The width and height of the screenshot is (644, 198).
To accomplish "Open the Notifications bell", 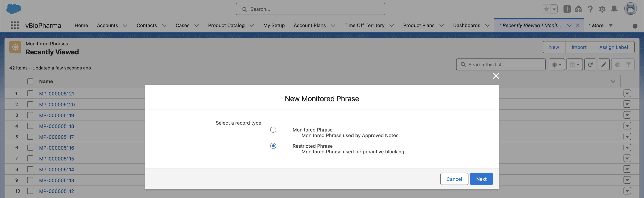I will (614, 9).
